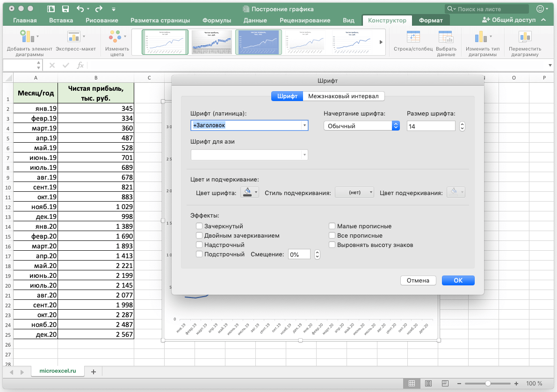557x392 pixels.
Task: Enable Малые прописные checkbox
Action: pos(332,226)
